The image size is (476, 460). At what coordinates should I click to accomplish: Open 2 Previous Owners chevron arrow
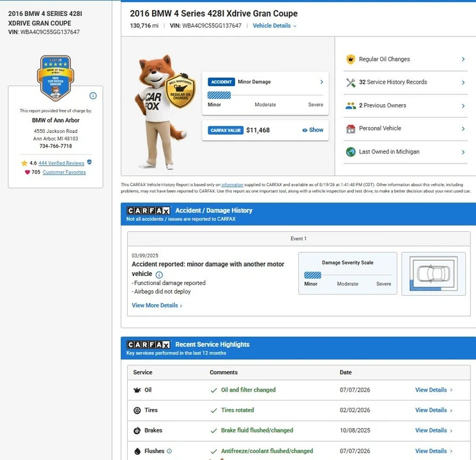point(463,106)
